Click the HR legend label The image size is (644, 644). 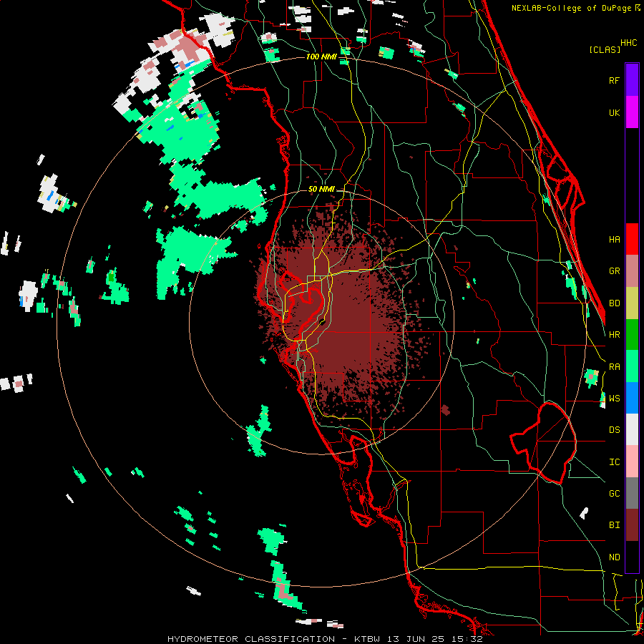coord(614,334)
